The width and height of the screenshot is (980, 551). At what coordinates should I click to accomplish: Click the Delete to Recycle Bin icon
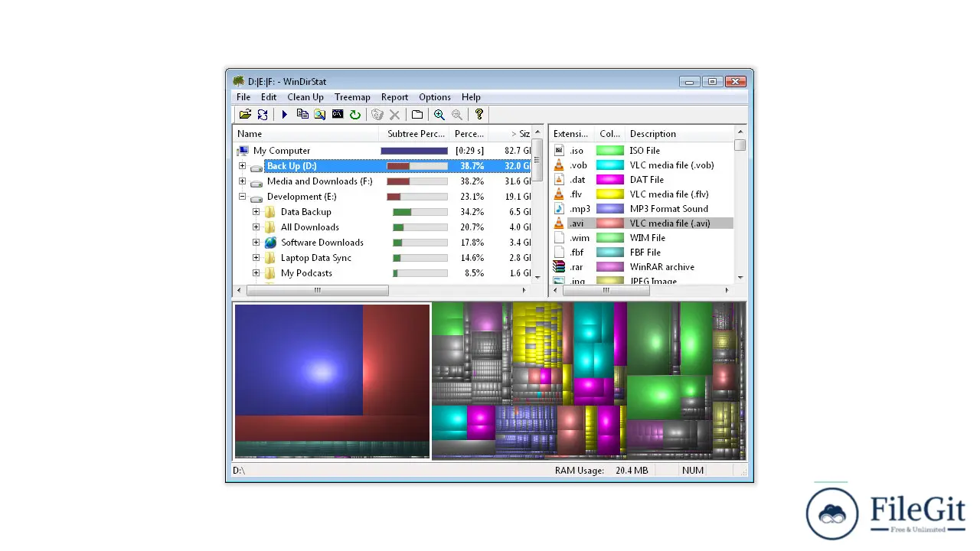point(377,114)
